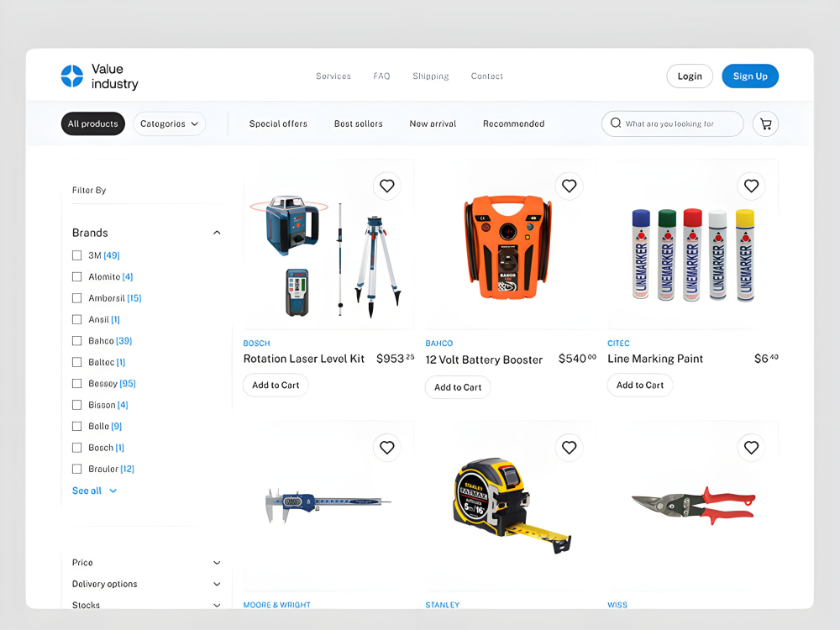Click the CITEC brand label
The width and height of the screenshot is (840, 630).
click(618, 344)
